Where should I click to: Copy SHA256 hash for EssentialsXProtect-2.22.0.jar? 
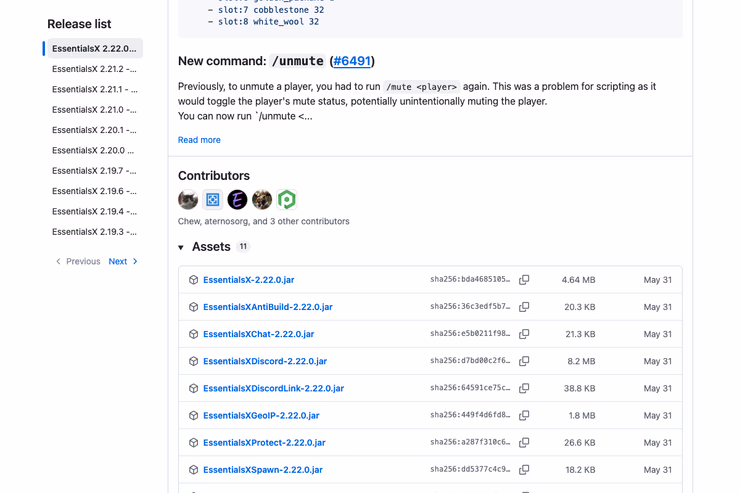524,443
